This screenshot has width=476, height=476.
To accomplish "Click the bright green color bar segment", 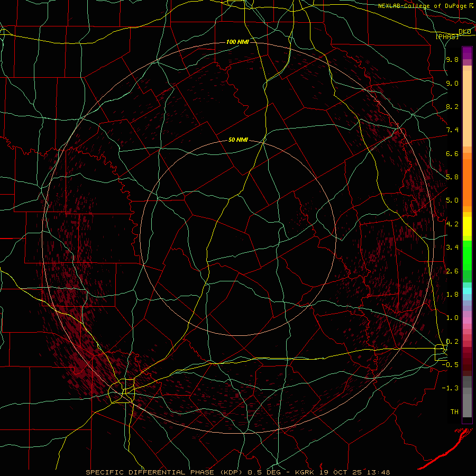I will point(467,255).
